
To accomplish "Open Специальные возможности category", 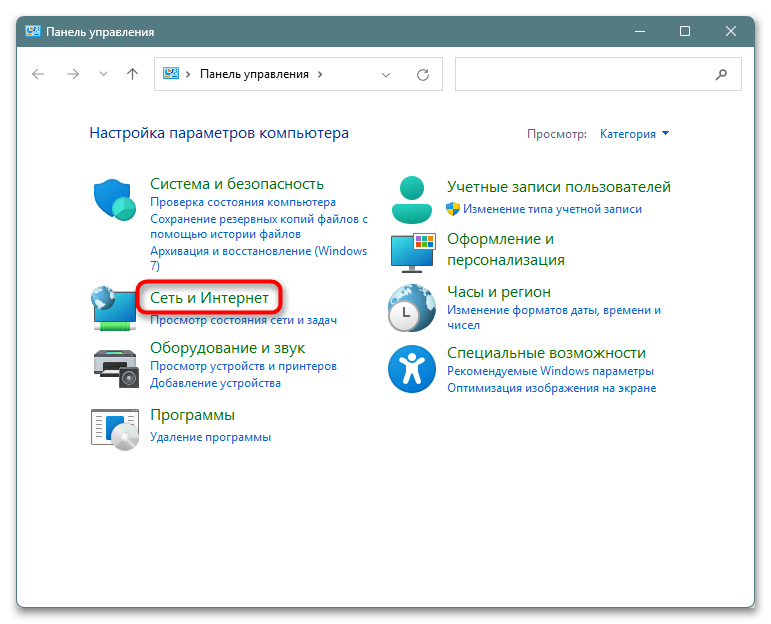I will tap(546, 353).
